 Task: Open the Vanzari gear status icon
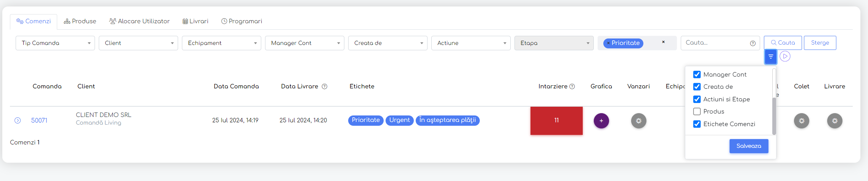pyautogui.click(x=638, y=121)
